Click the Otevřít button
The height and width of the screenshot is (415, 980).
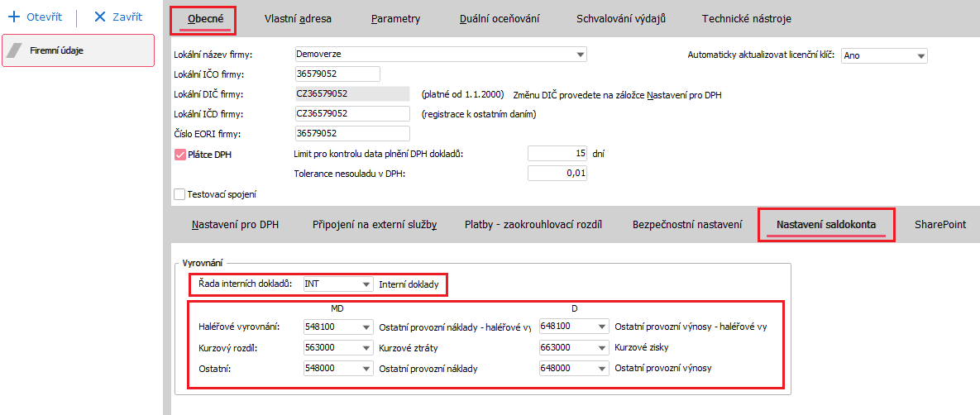point(35,17)
